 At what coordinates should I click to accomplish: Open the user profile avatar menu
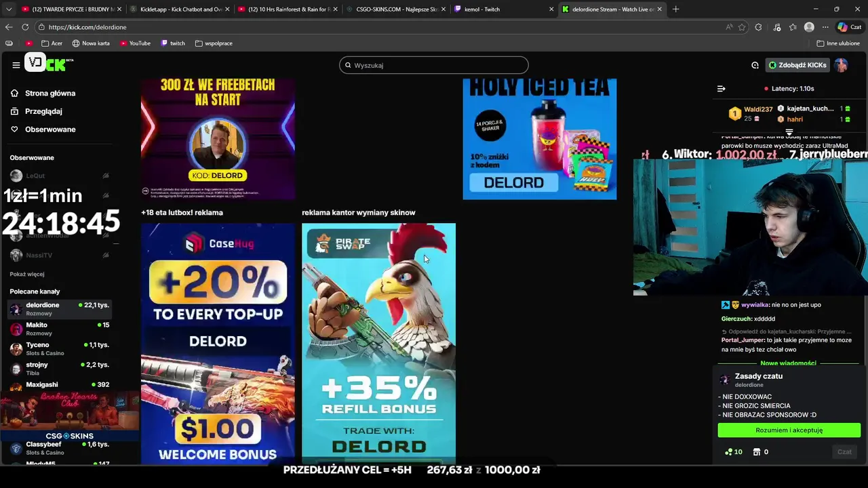tap(842, 65)
